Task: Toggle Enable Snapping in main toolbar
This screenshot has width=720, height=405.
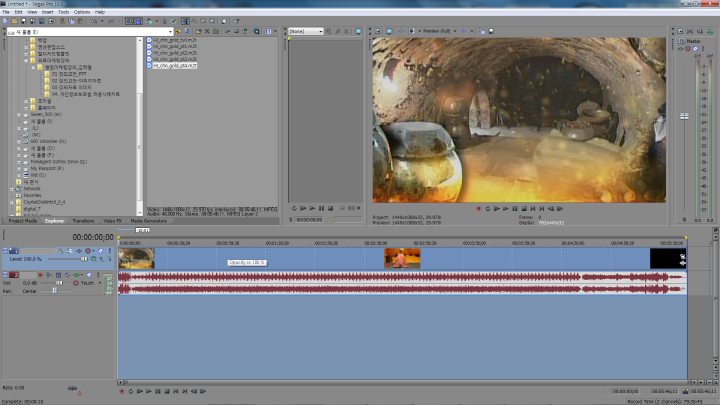Action: pyautogui.click(x=129, y=21)
